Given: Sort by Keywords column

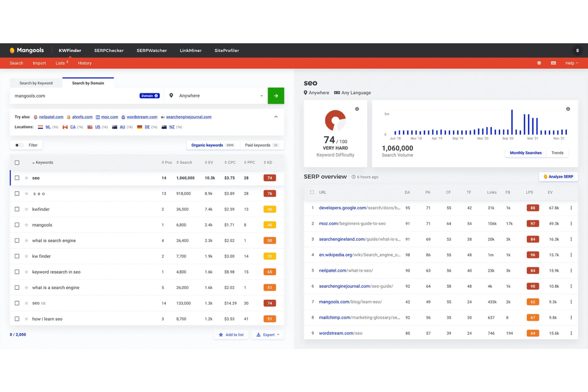Looking at the screenshot, I should click(43, 162).
